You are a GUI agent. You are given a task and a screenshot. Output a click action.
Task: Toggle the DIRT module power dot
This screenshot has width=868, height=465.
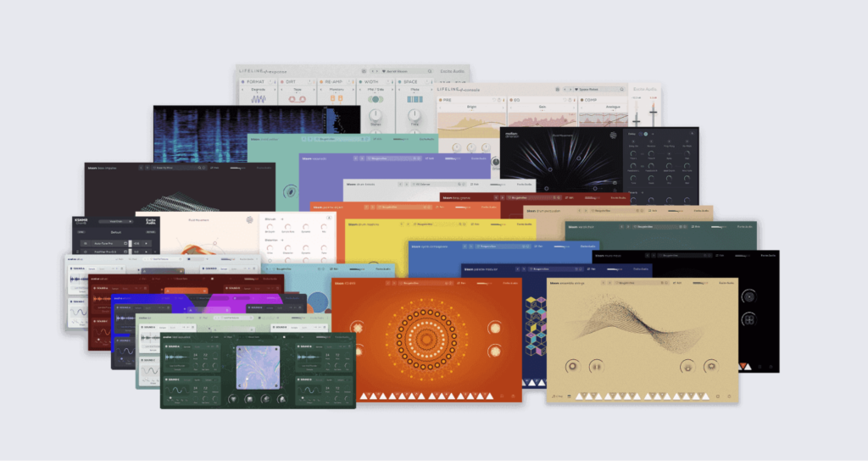[x=281, y=82]
